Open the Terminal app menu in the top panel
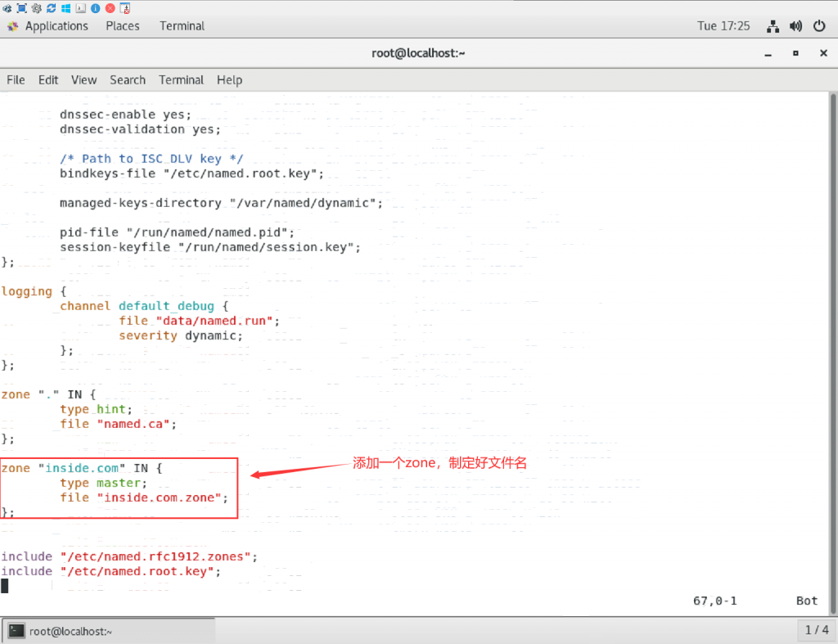Viewport: 838px width, 644px height. tap(182, 26)
